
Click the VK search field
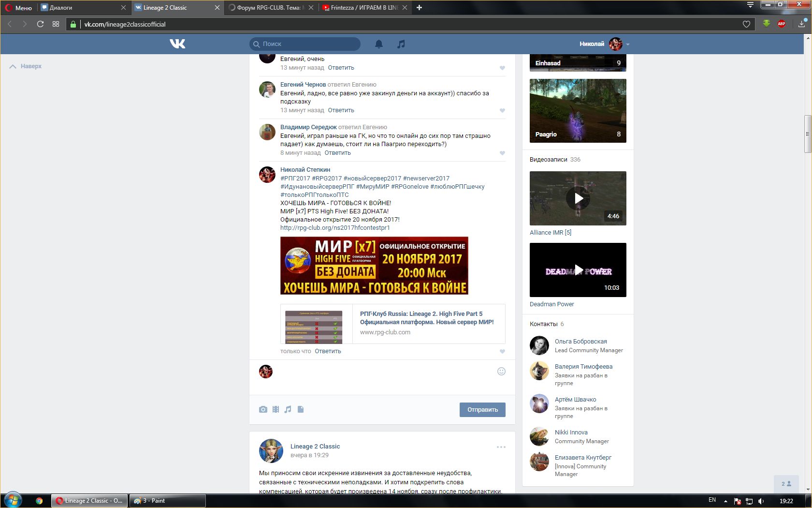click(305, 44)
